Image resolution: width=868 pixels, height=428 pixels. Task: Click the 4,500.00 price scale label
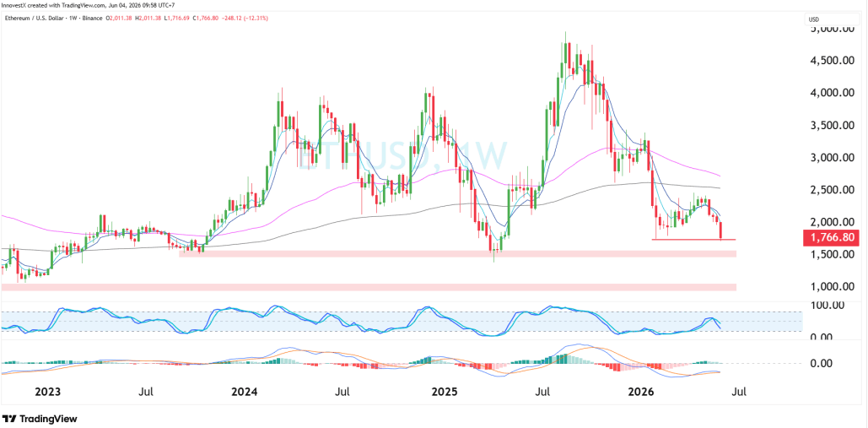click(x=830, y=60)
